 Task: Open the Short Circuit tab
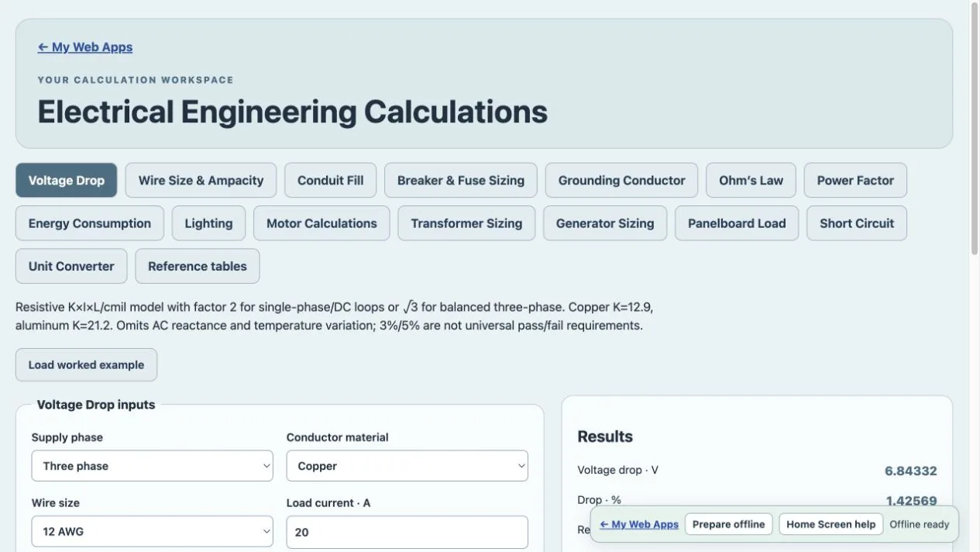pos(857,223)
